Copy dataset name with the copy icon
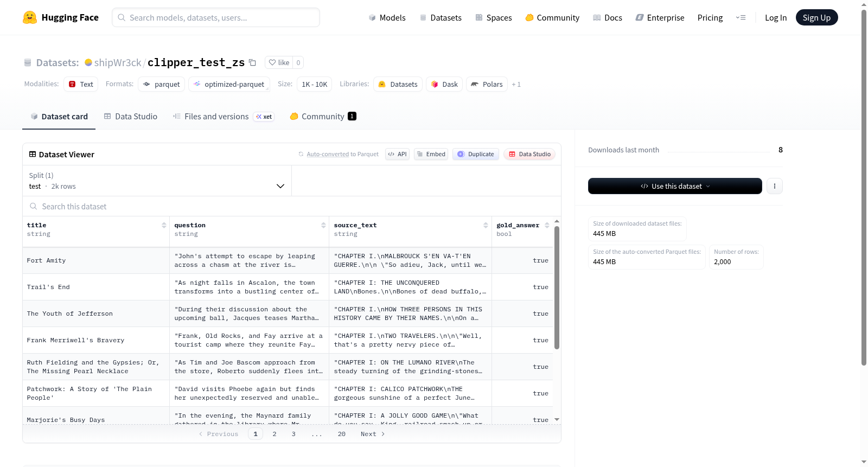This screenshot has height=467, width=868. 252,62
